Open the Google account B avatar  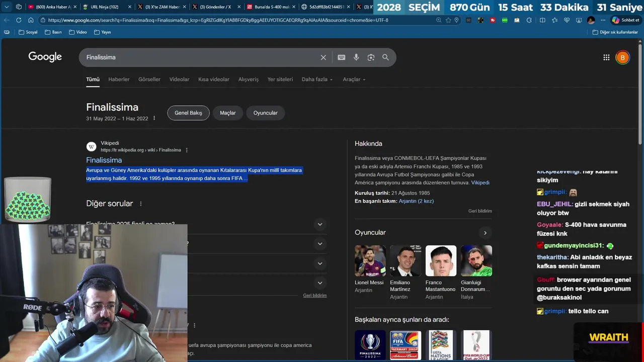(x=622, y=57)
